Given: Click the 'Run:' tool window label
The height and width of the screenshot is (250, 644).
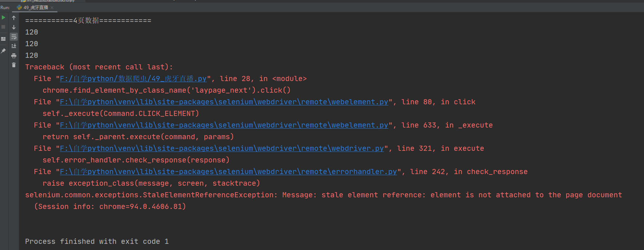Looking at the screenshot, I should (x=5, y=8).
